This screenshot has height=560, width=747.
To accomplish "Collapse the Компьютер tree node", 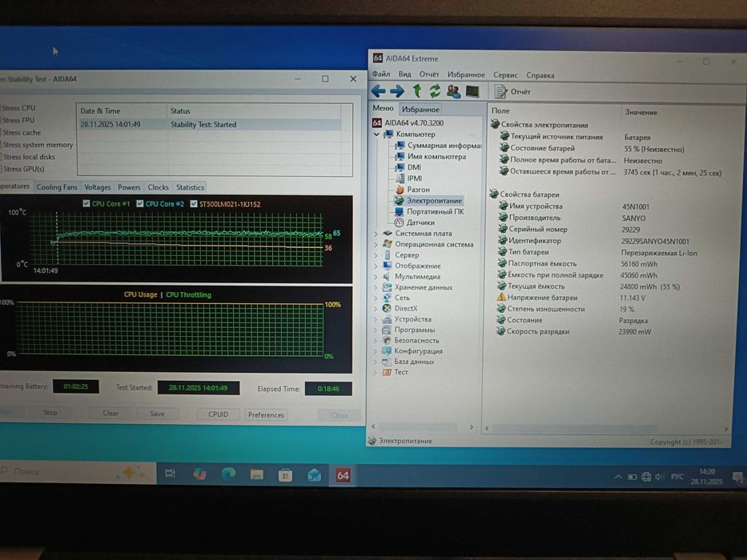I will 377,134.
